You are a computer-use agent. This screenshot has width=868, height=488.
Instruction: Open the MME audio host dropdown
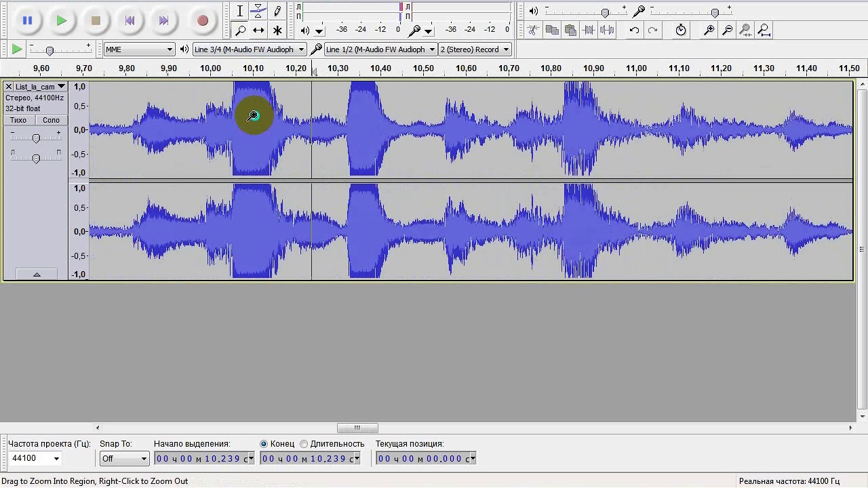tap(139, 49)
